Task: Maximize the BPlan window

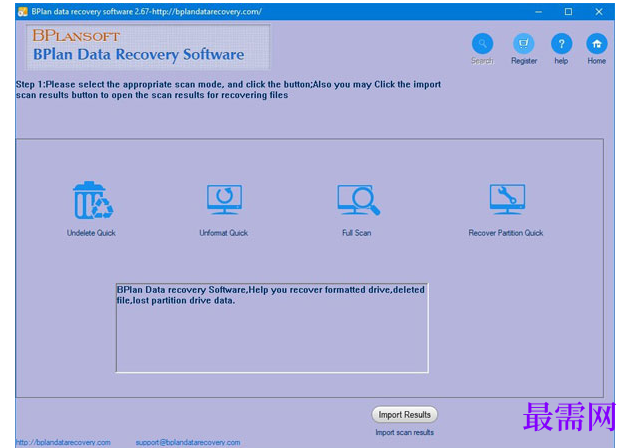Action: point(569,12)
